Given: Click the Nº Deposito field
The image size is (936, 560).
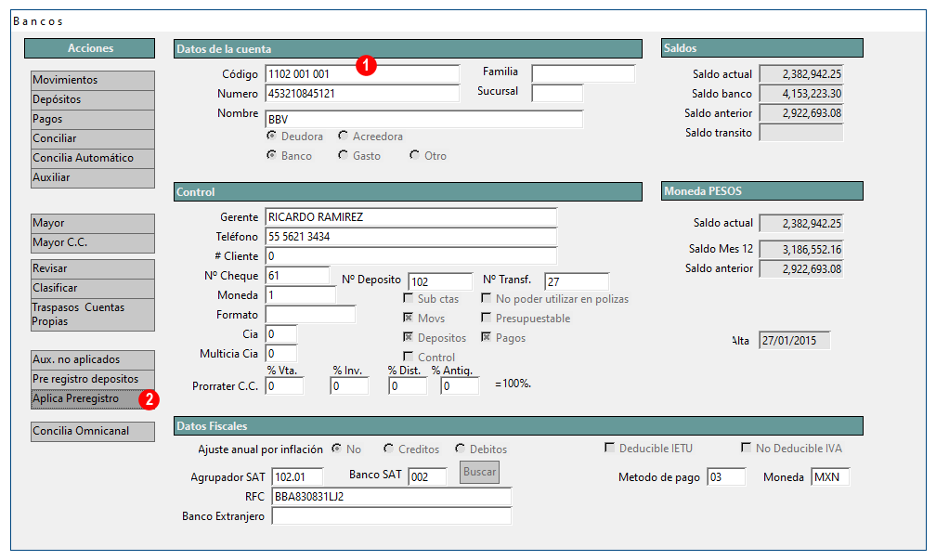Looking at the screenshot, I should [440, 281].
